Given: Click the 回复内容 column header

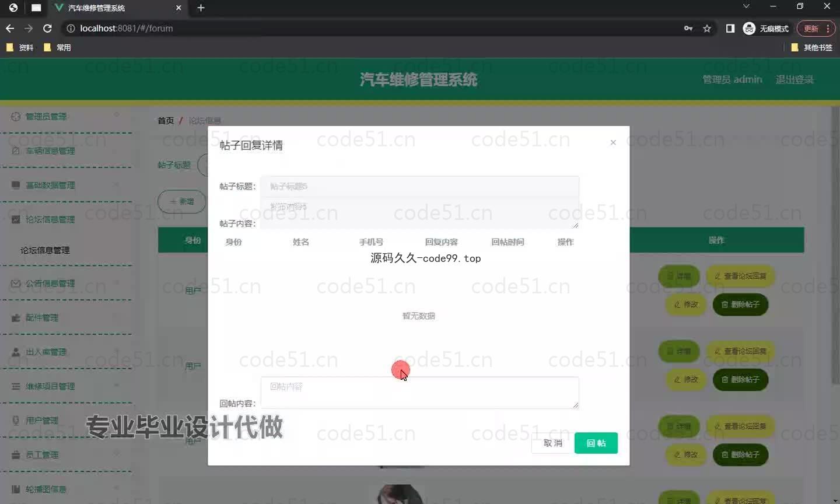Looking at the screenshot, I should [x=442, y=242].
